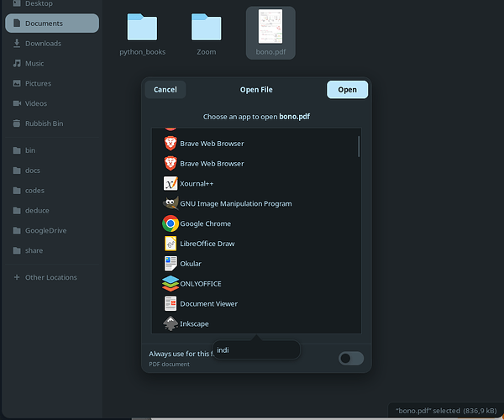This screenshot has width=504, height=420.
Task: Select the Okular label
Action: (x=191, y=264)
